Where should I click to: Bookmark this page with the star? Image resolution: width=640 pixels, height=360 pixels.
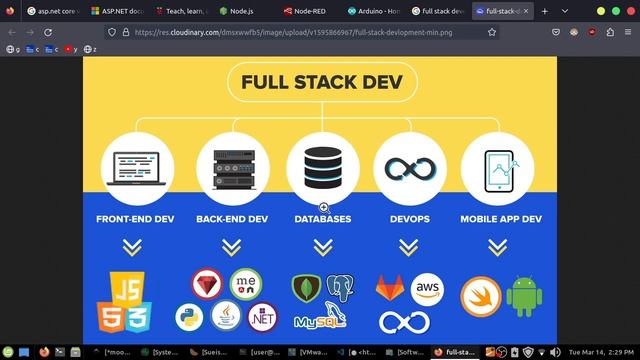click(x=491, y=32)
